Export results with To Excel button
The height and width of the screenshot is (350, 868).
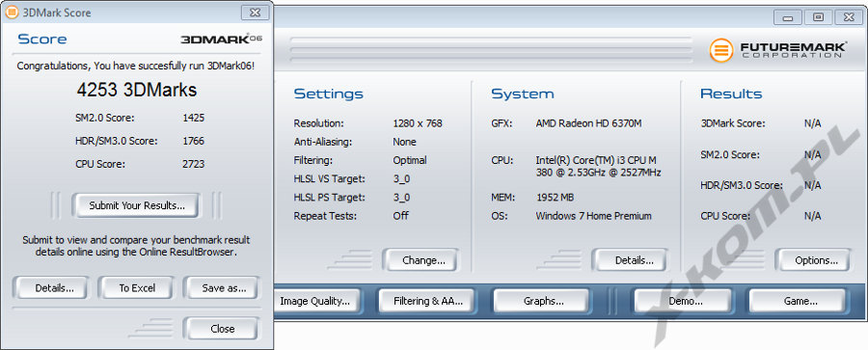pos(137,288)
